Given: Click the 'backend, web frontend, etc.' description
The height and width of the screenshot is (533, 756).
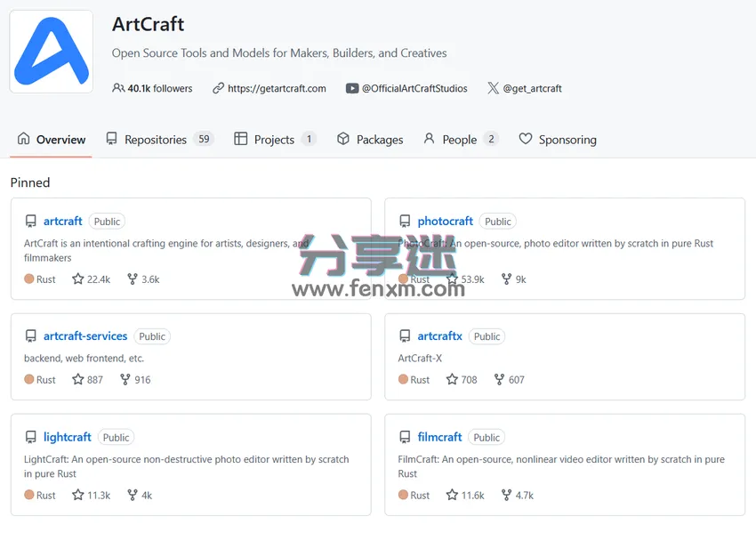Looking at the screenshot, I should (84, 358).
